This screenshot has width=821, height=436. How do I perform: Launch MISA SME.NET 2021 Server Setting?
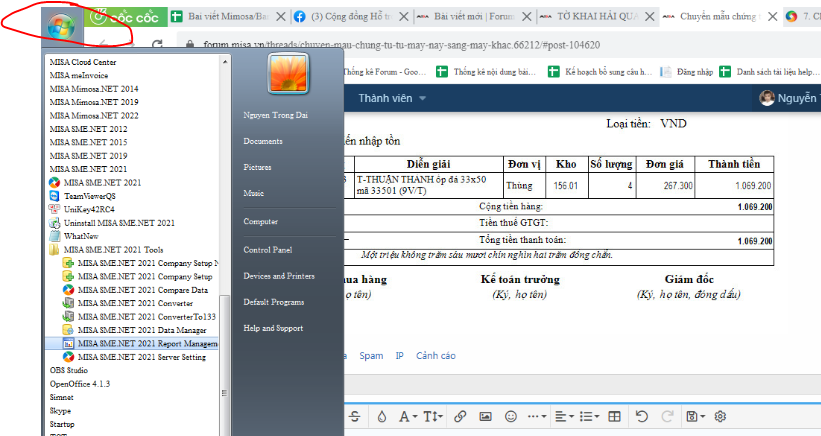coord(135,357)
